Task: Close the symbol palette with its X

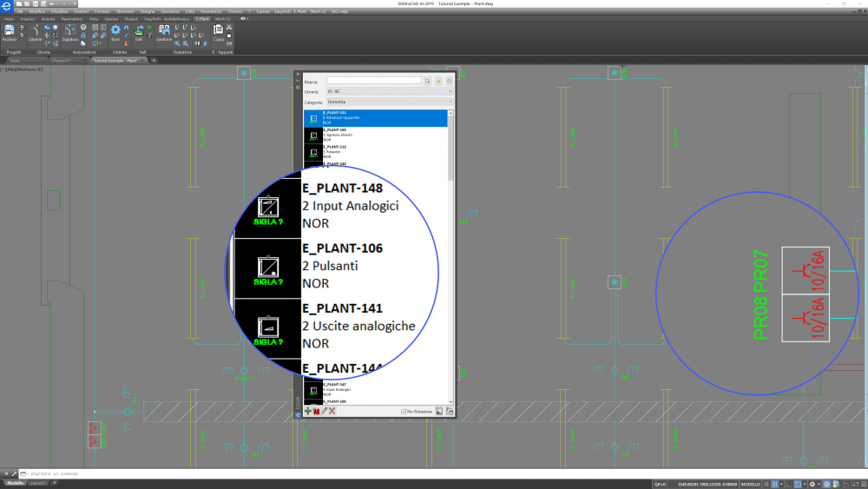Action: point(298,74)
